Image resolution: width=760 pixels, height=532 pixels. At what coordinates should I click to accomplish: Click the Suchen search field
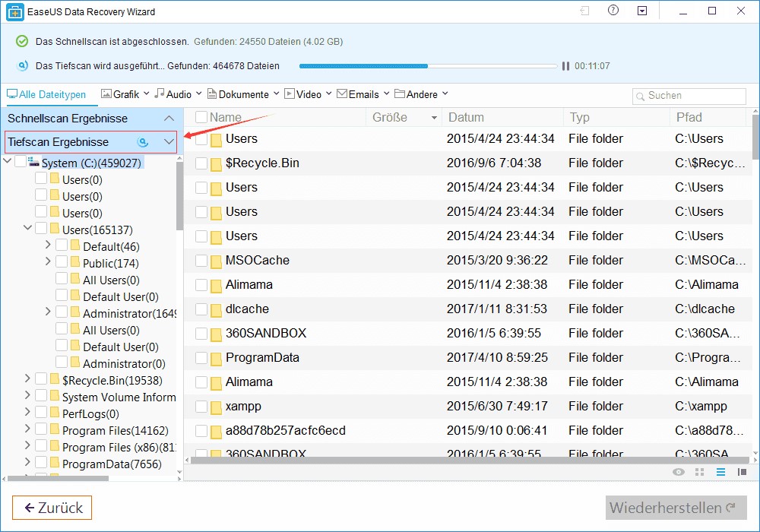pyautogui.click(x=689, y=96)
